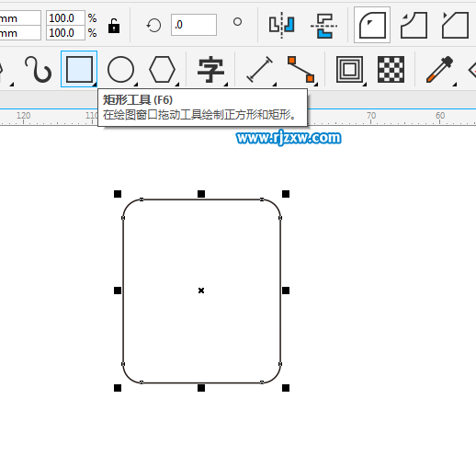476x456 pixels.
Task: Select the Connector tool with orange nodes
Action: pos(301,69)
